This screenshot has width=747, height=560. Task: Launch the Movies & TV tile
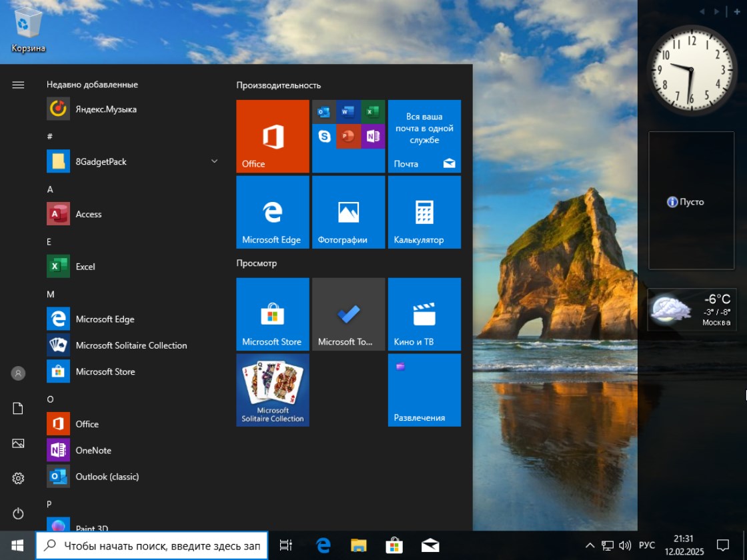pyautogui.click(x=424, y=314)
